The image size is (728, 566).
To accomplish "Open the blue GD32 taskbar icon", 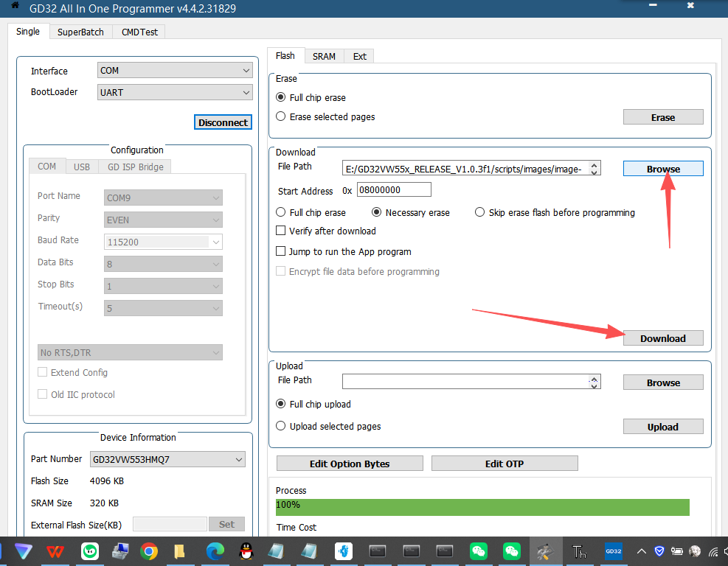I will (x=614, y=551).
